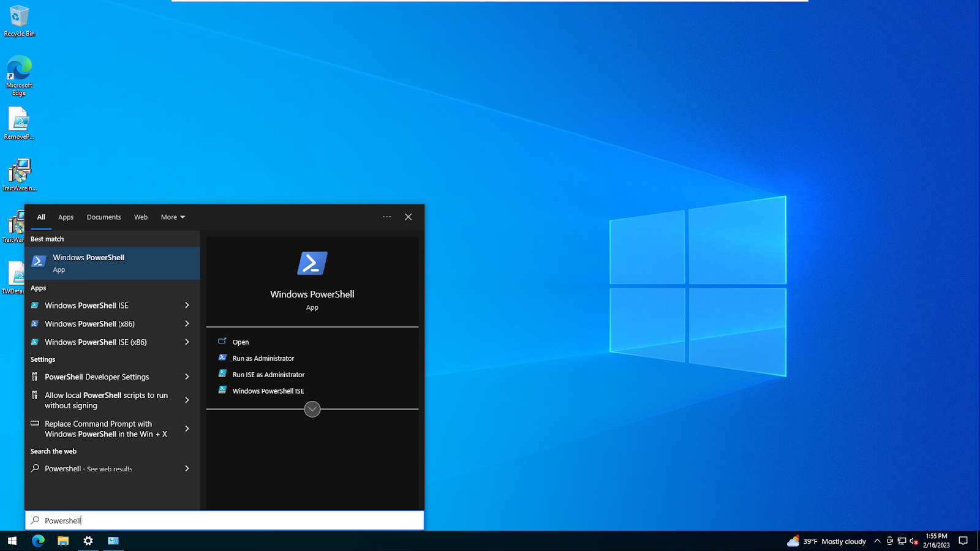
Task: Choose Run ISE as Administrator
Action: (268, 375)
